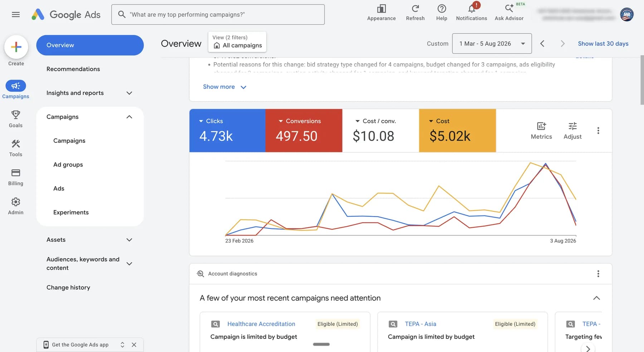
Task: Open Account diagnostics more options
Action: point(598,274)
